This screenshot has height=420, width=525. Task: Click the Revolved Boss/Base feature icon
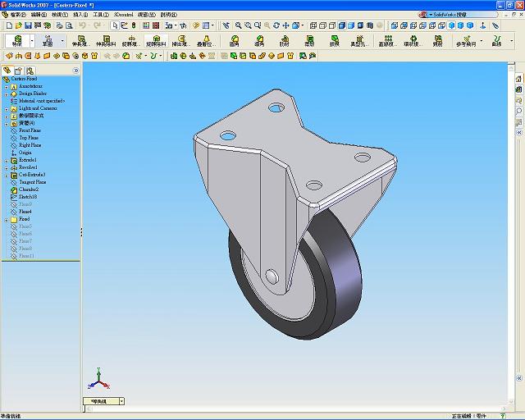131,41
